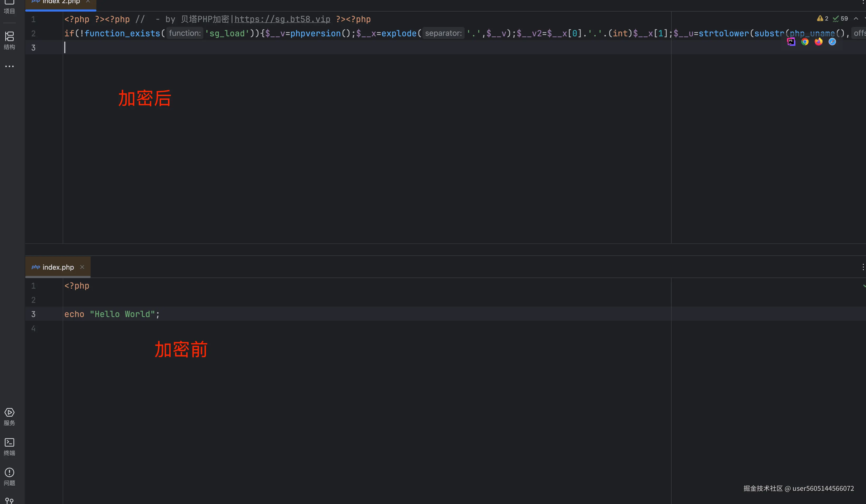866x504 pixels.
Task: Open the 问题 (Problems) tool window
Action: pos(9,476)
